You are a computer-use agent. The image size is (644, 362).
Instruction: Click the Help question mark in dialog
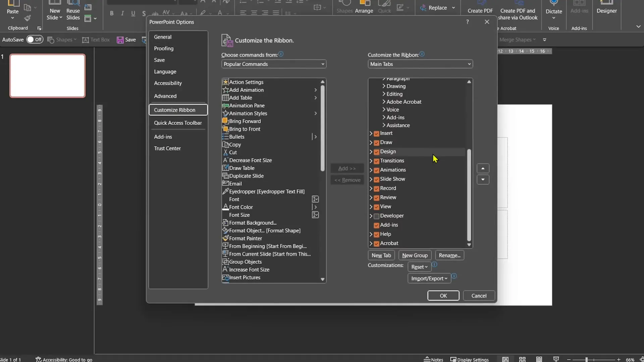pos(468,22)
